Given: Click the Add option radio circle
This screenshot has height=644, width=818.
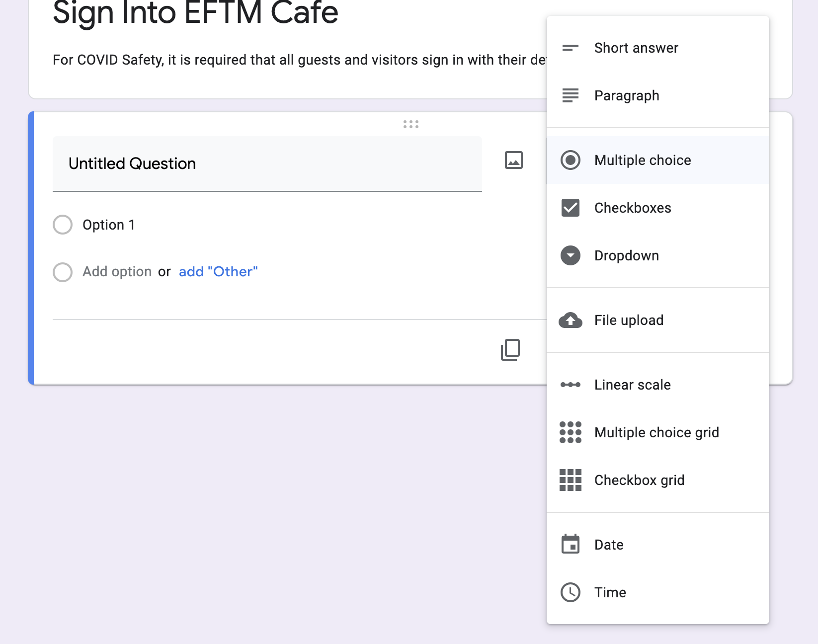Looking at the screenshot, I should click(63, 272).
